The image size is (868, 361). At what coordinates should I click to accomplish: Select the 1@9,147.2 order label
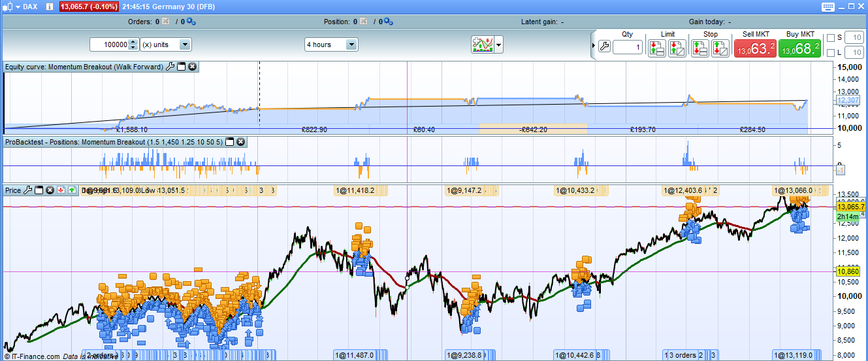(x=464, y=191)
